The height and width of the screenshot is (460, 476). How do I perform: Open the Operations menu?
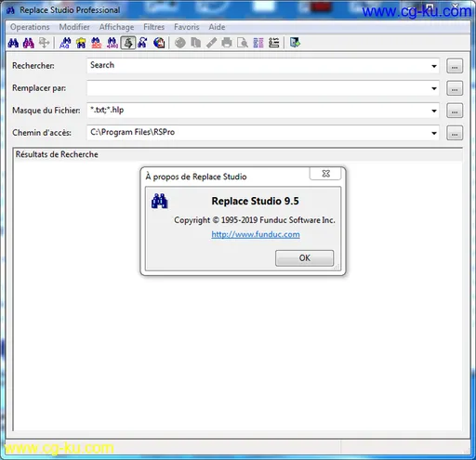coord(30,27)
